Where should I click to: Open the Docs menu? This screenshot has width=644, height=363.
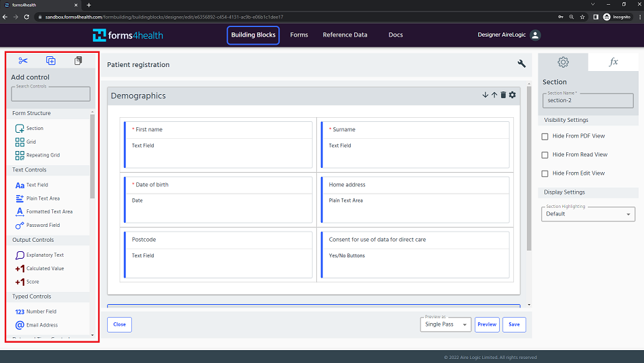click(x=395, y=35)
